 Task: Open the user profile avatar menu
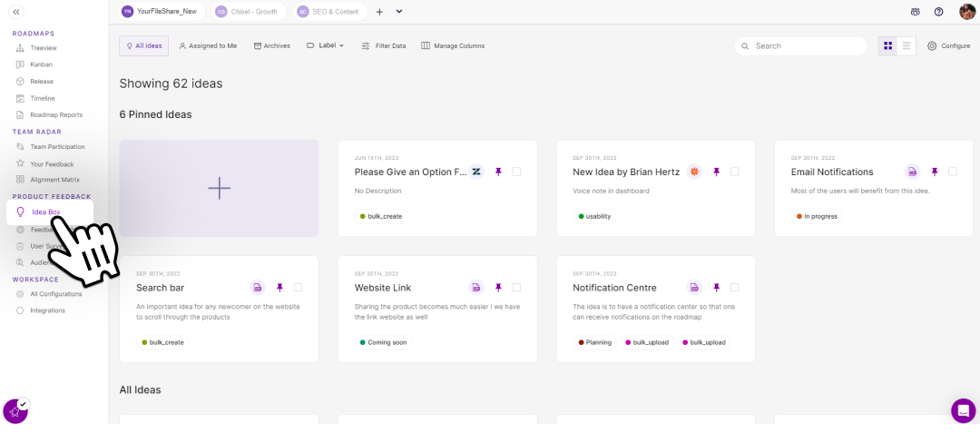[x=967, y=12]
